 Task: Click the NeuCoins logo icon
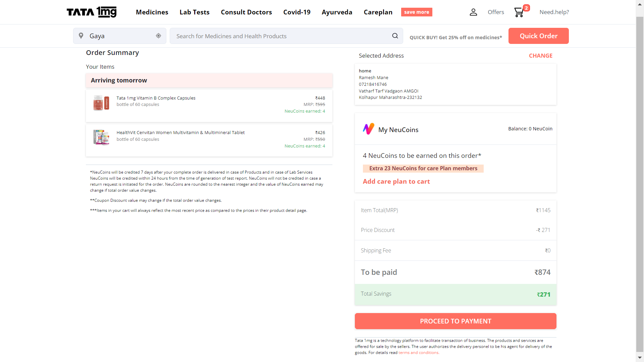point(368,129)
